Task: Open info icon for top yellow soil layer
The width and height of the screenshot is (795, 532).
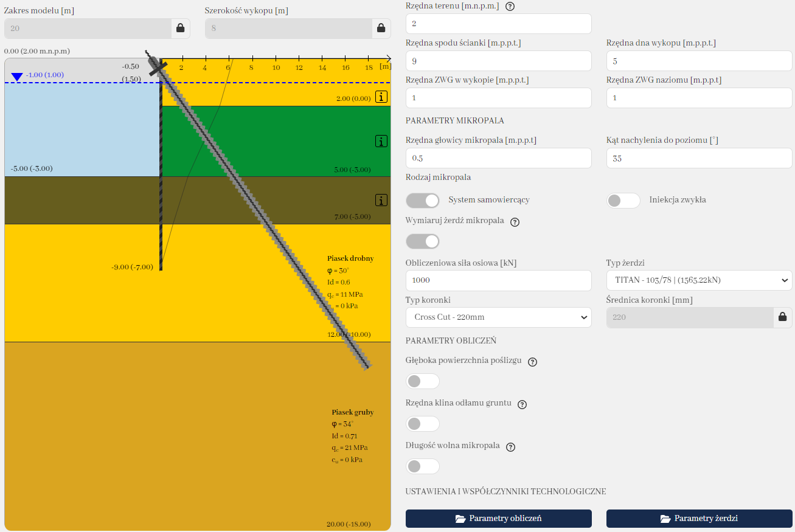Action: click(x=381, y=97)
